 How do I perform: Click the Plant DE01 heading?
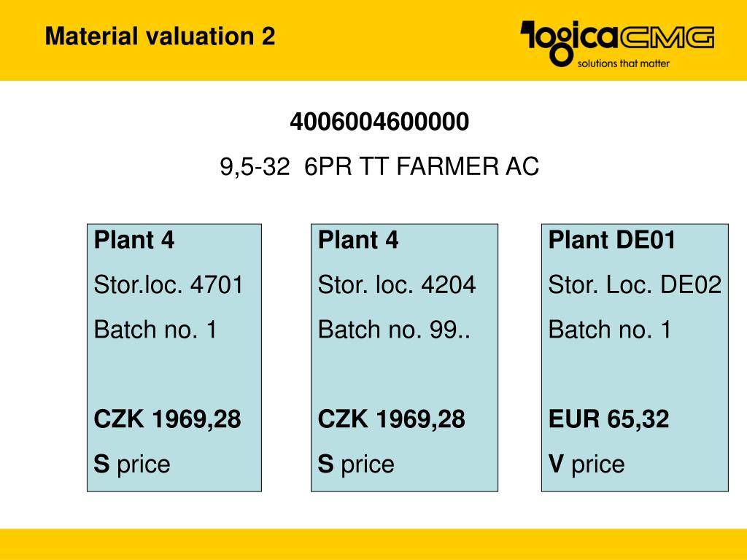[612, 239]
